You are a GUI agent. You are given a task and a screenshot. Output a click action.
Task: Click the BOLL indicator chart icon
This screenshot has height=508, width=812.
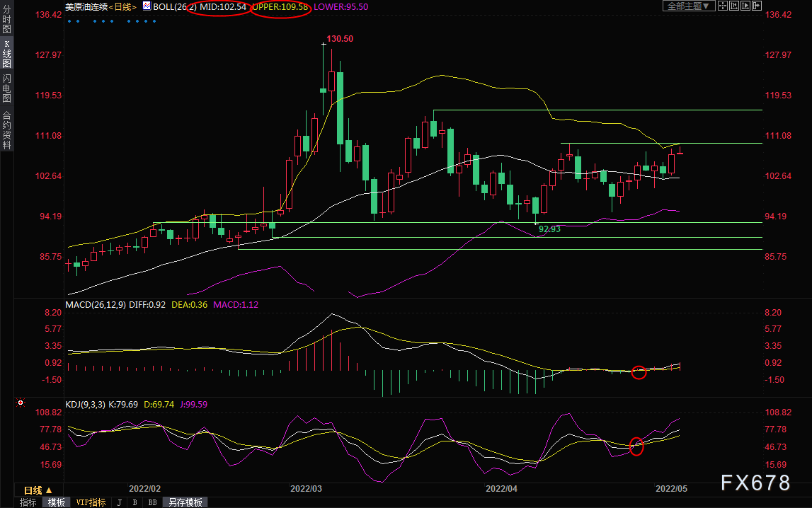click(147, 6)
